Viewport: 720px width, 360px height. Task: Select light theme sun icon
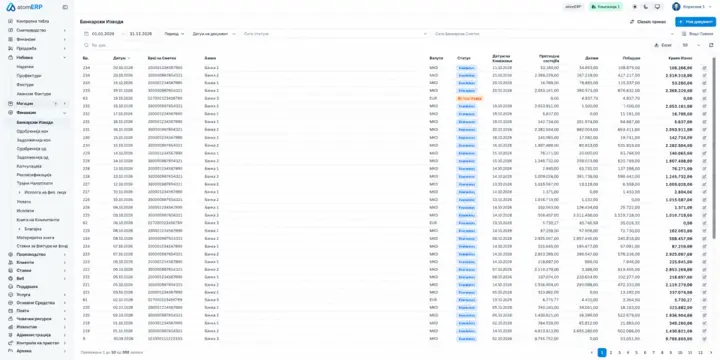[635, 7]
